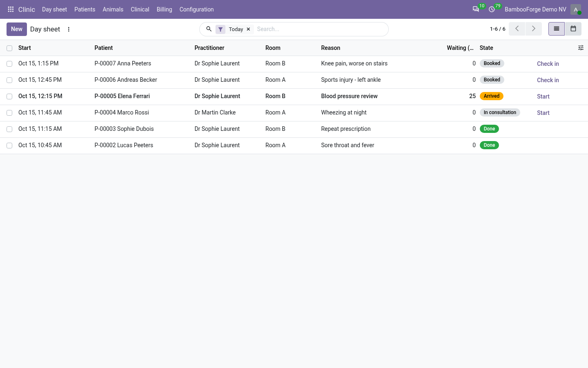The image size is (588, 368).
Task: Click 'Oct 15, 1:15 PM' start cell
Action: click(38, 63)
